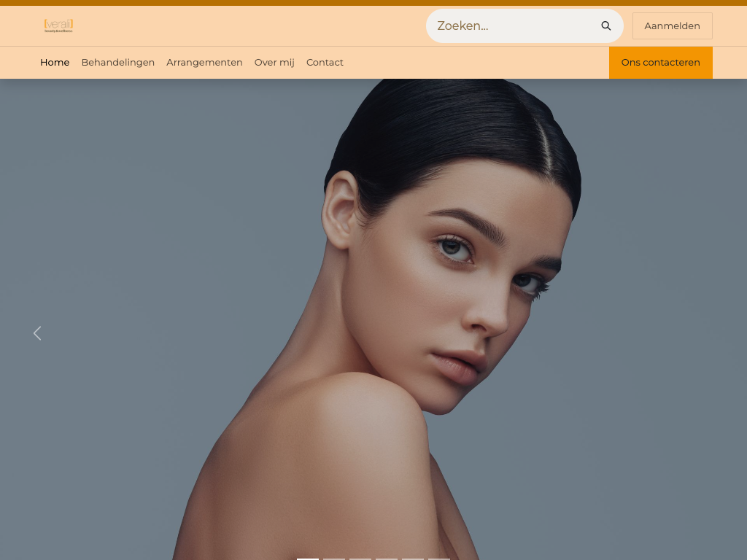747x560 pixels.
Task: Click the Verali logo in the header
Action: (58, 26)
